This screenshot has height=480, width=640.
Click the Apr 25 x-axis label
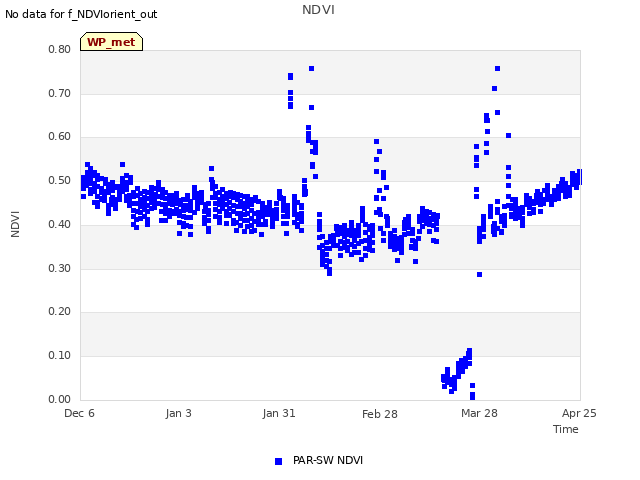579,413
